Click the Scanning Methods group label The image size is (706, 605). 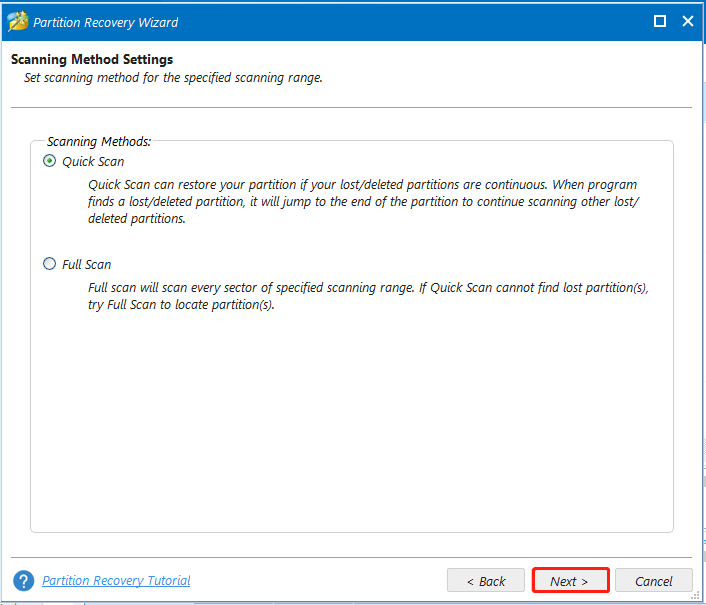(x=99, y=141)
